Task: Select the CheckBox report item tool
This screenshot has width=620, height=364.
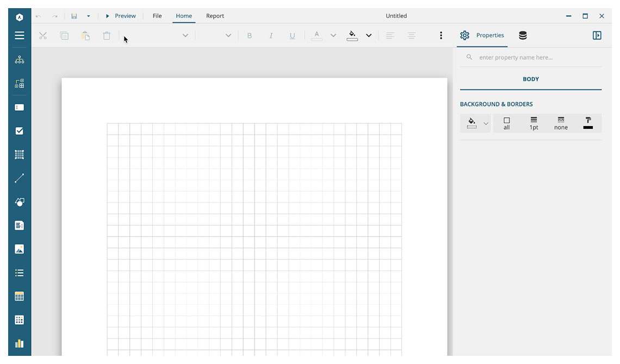Action: (x=20, y=131)
